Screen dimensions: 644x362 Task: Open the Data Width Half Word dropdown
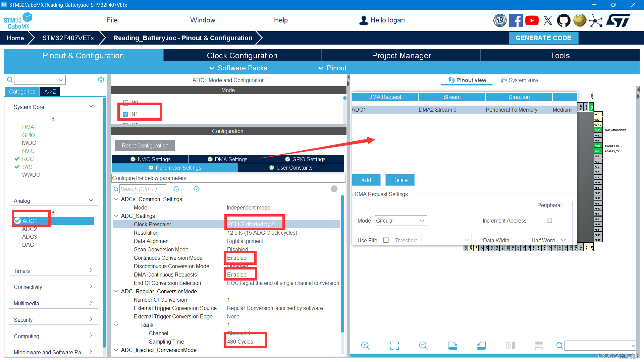point(549,240)
